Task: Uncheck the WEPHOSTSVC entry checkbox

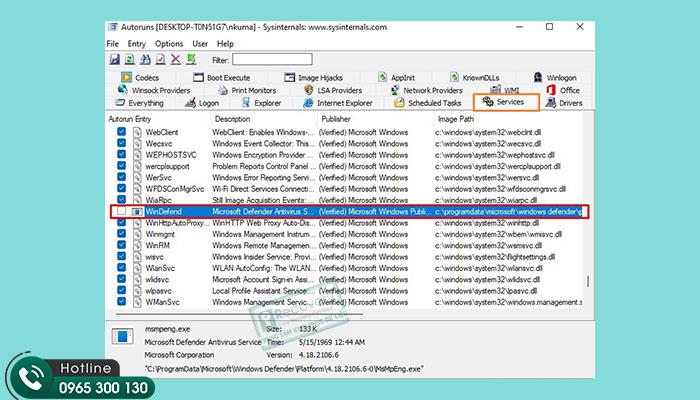Action: [x=121, y=154]
